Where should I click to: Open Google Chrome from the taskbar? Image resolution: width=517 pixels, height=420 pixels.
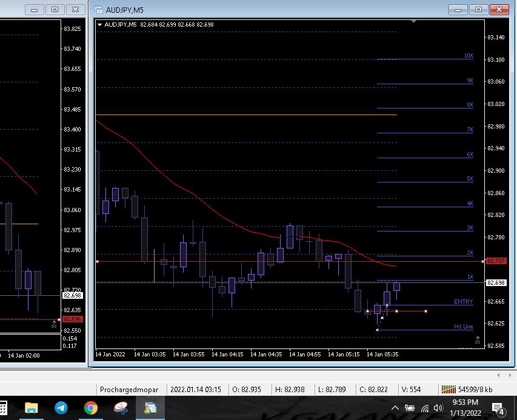pos(90,408)
